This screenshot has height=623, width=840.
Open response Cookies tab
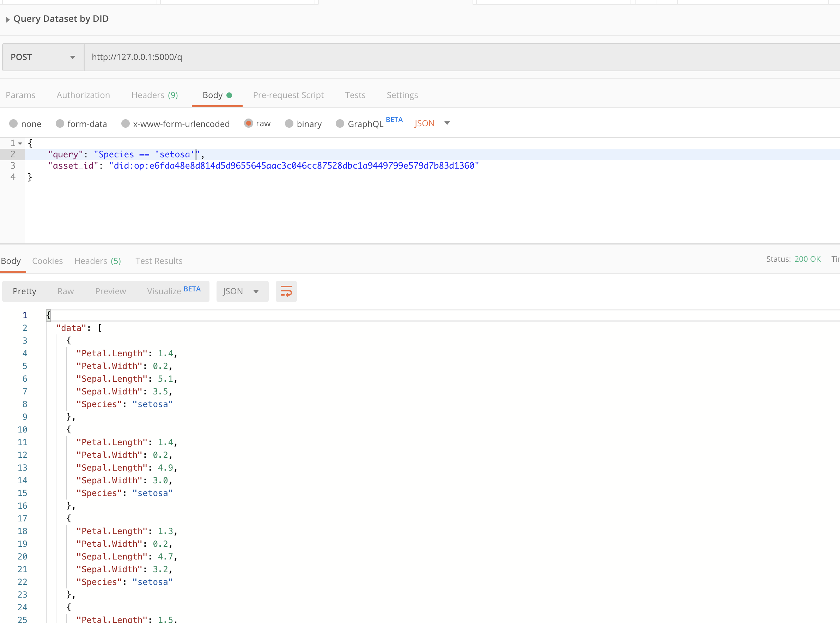(x=48, y=261)
